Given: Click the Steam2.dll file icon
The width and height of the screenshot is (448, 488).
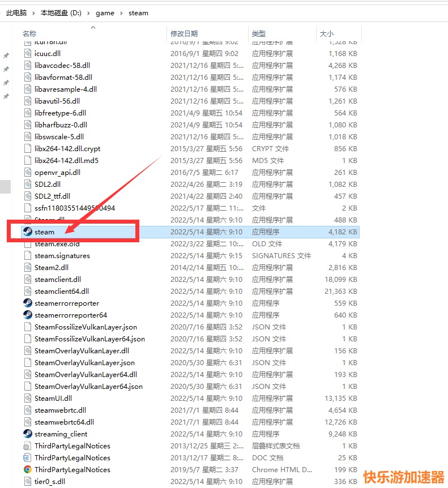Looking at the screenshot, I should coord(28,267).
